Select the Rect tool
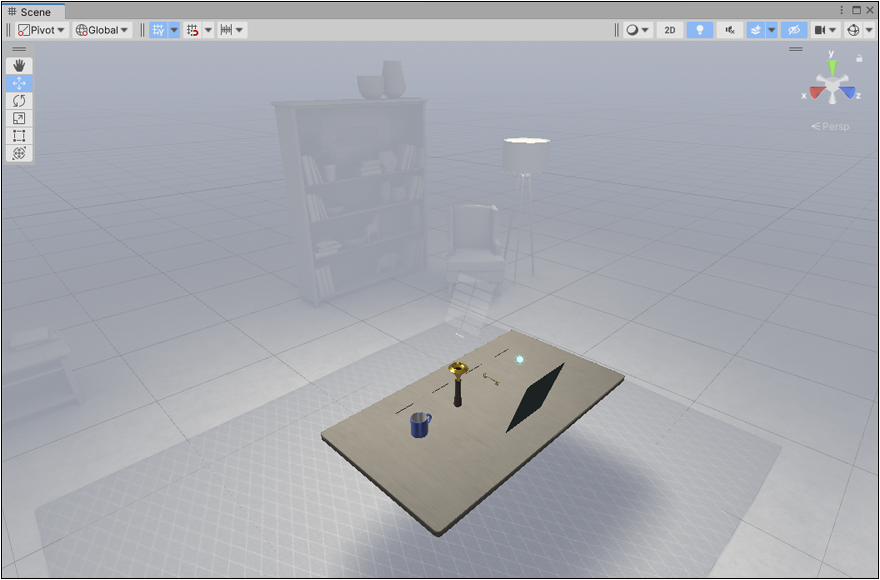880x580 pixels. (x=19, y=136)
